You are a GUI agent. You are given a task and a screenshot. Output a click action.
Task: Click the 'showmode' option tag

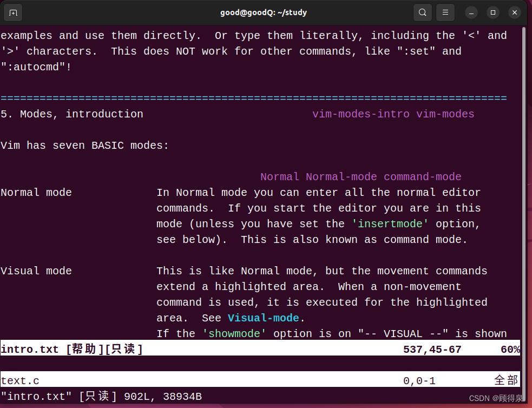click(x=234, y=333)
